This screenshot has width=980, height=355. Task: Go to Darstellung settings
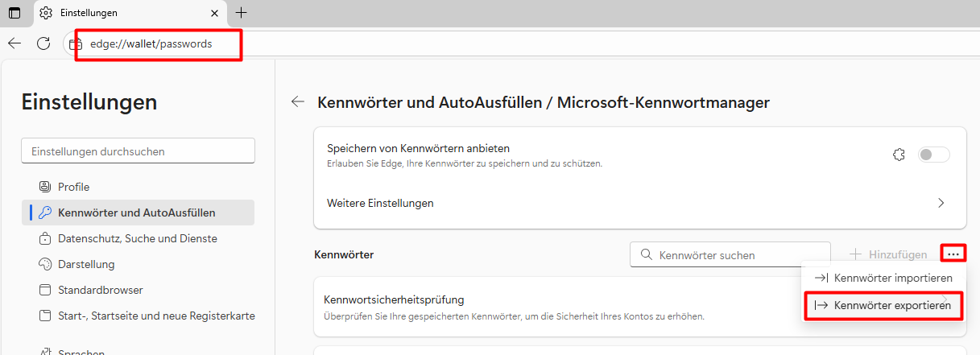coord(86,264)
